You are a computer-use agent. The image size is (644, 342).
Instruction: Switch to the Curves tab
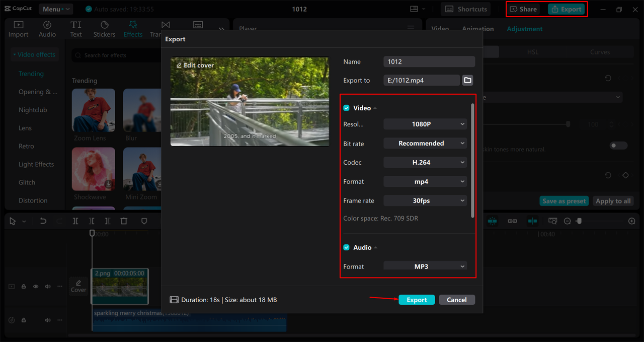point(600,52)
